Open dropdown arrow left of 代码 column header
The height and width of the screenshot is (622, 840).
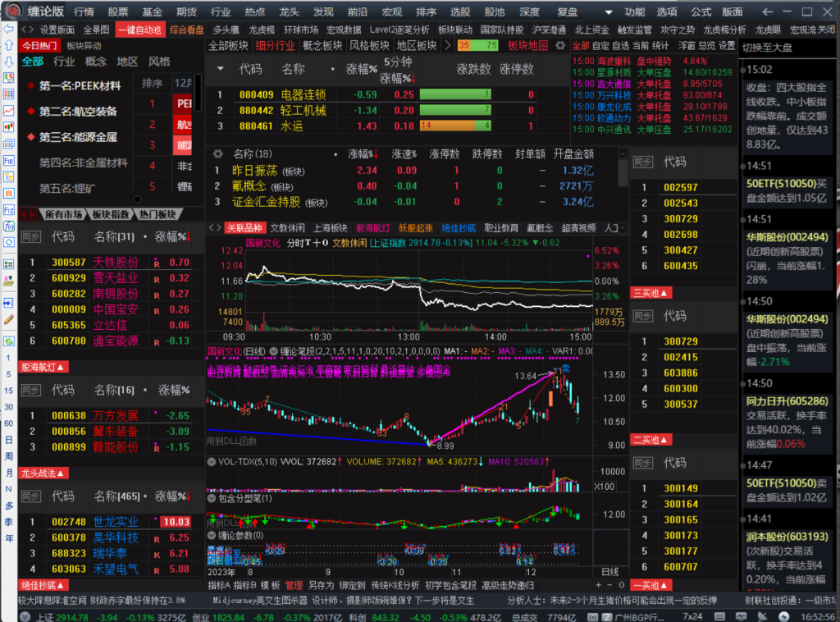tap(220, 69)
